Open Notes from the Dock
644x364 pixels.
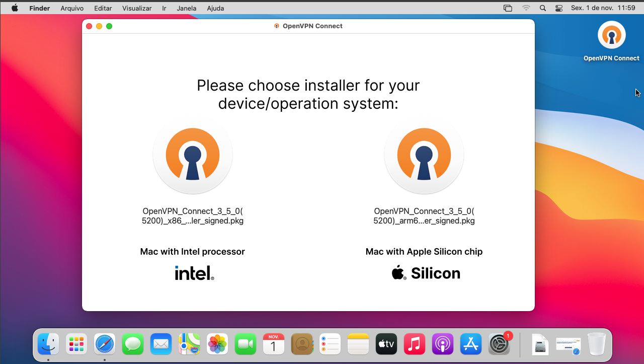coord(358,344)
